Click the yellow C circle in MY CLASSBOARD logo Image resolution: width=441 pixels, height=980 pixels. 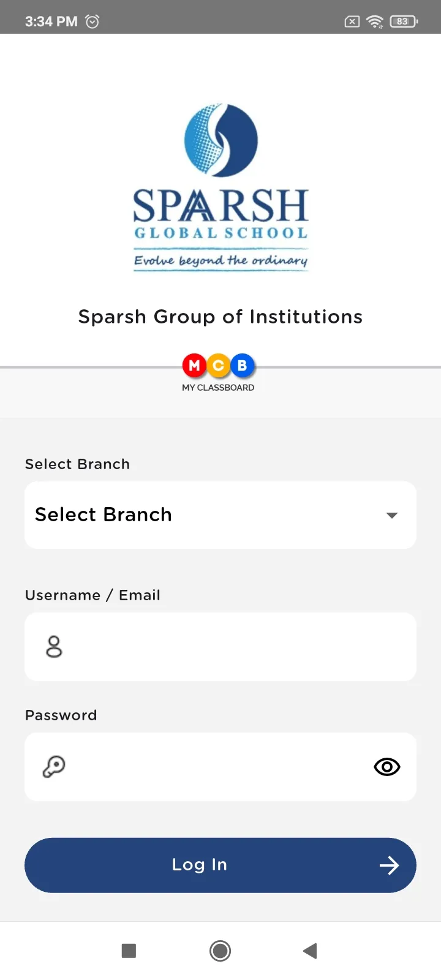(x=218, y=365)
